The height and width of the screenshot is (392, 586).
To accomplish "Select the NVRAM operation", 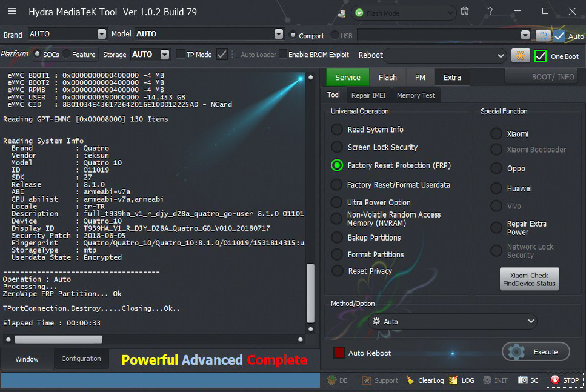I will (336, 219).
